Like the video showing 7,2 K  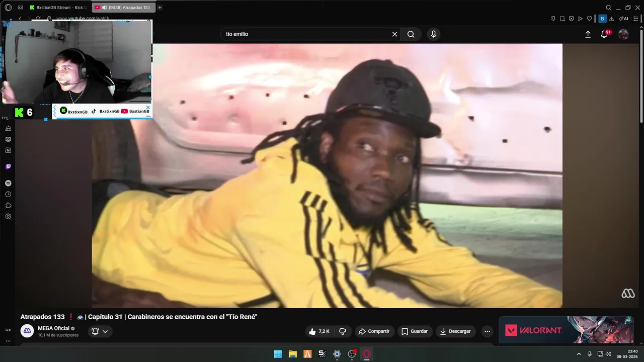click(320, 331)
